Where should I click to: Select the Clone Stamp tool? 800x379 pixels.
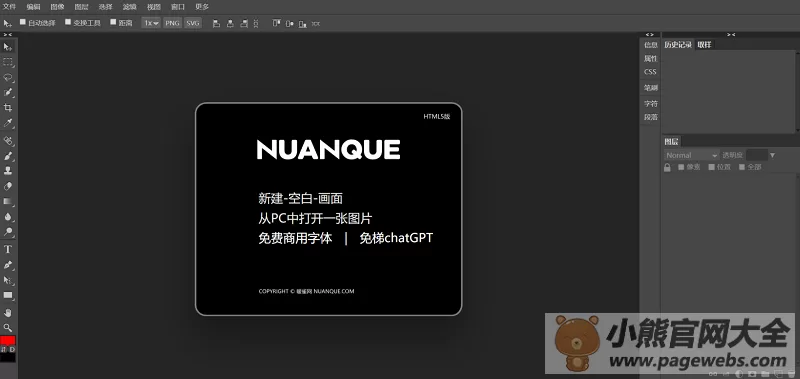8,171
